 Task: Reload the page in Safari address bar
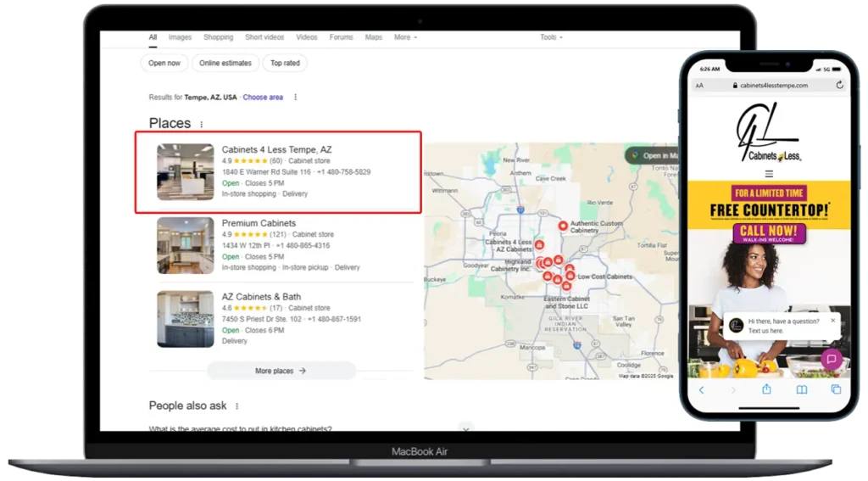coord(839,85)
